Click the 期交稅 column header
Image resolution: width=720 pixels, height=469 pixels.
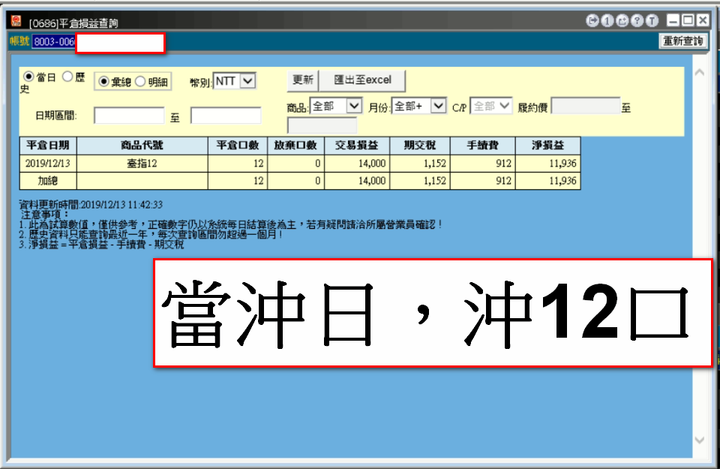coord(420,146)
